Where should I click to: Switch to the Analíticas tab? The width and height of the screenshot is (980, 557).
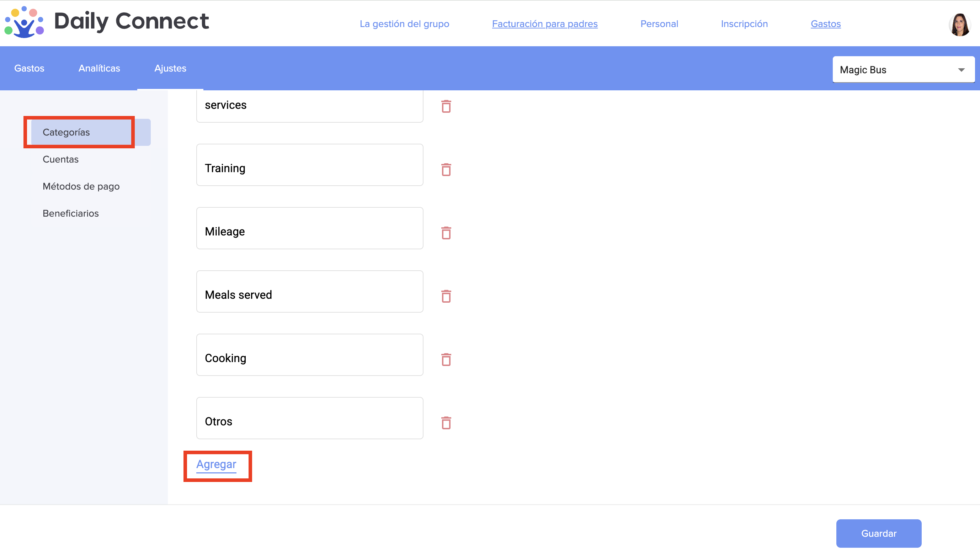tap(99, 68)
